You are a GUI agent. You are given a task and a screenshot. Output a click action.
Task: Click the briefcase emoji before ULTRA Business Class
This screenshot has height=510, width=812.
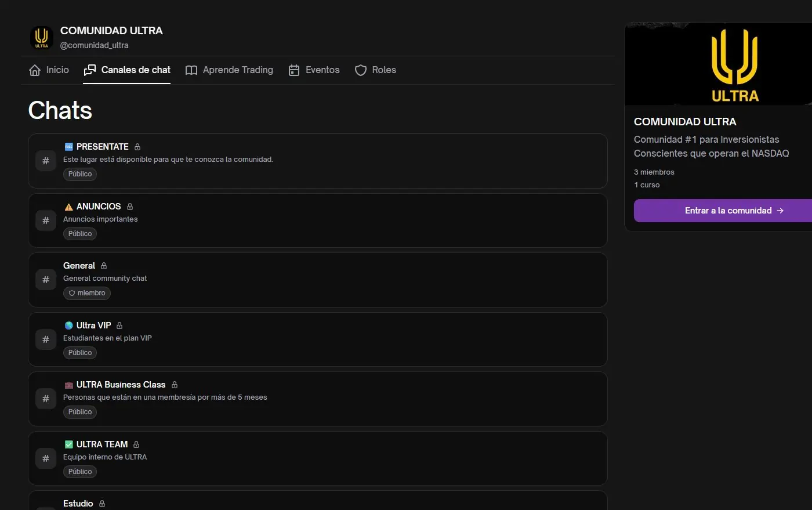tap(69, 385)
